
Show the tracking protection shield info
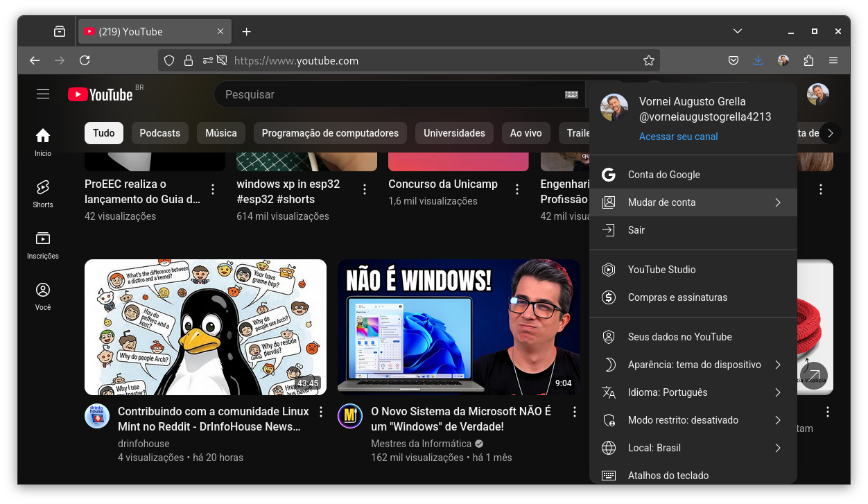click(x=169, y=60)
